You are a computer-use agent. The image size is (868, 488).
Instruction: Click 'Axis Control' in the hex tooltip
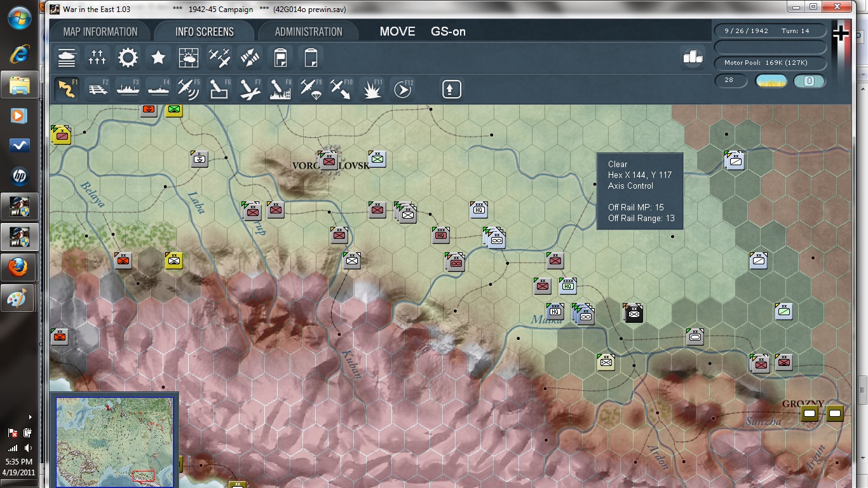pyautogui.click(x=630, y=186)
